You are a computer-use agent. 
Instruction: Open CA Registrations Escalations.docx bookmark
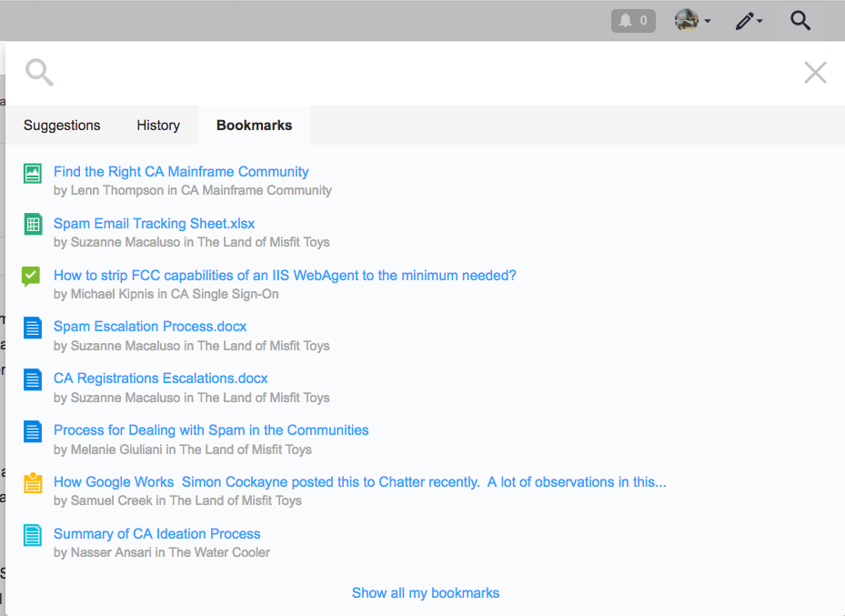[x=161, y=379]
